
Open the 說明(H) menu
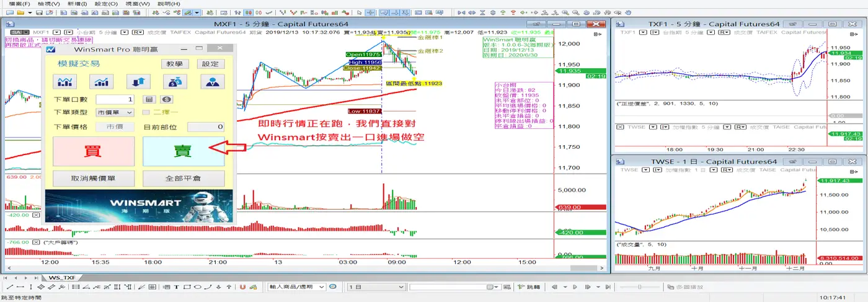click(168, 4)
